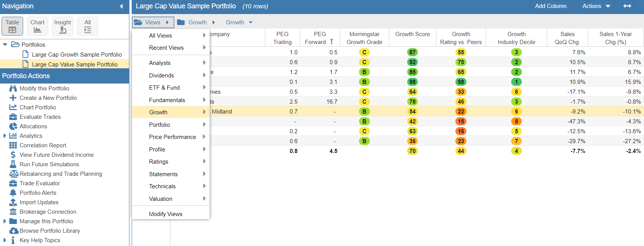Switch to Table view
Viewport: 644px width, 246px height.
point(12,26)
